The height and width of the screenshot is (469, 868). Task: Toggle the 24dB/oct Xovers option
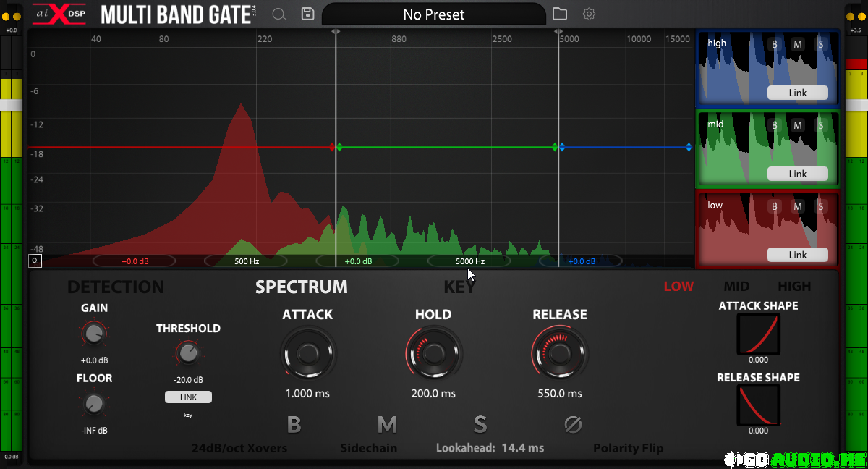tap(239, 448)
